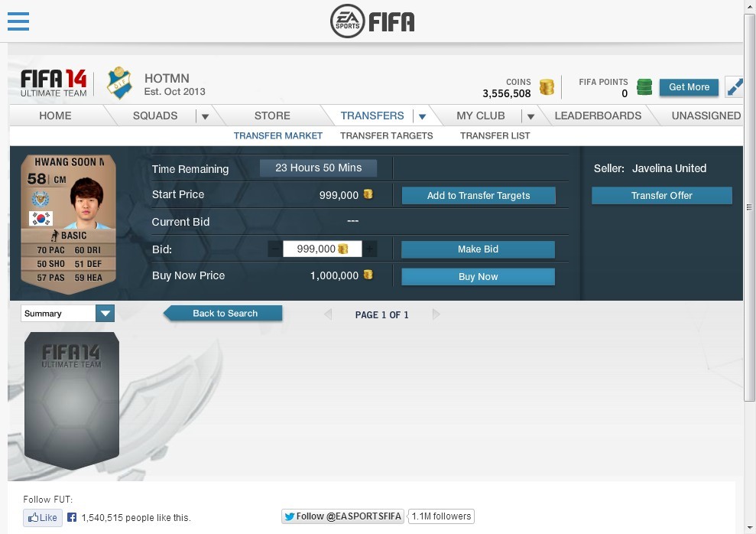Click previous page arrow beside PAGE 1 OF 1
Screen dimensions: 756x534
coord(328,314)
